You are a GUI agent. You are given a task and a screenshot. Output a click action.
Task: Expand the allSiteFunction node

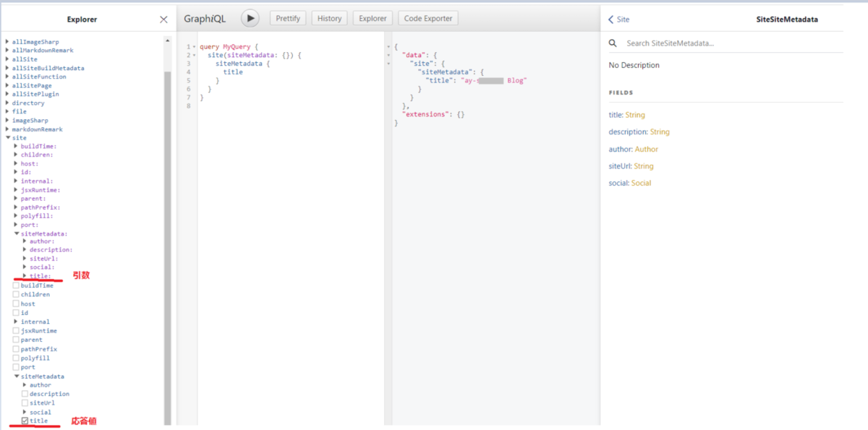point(7,77)
